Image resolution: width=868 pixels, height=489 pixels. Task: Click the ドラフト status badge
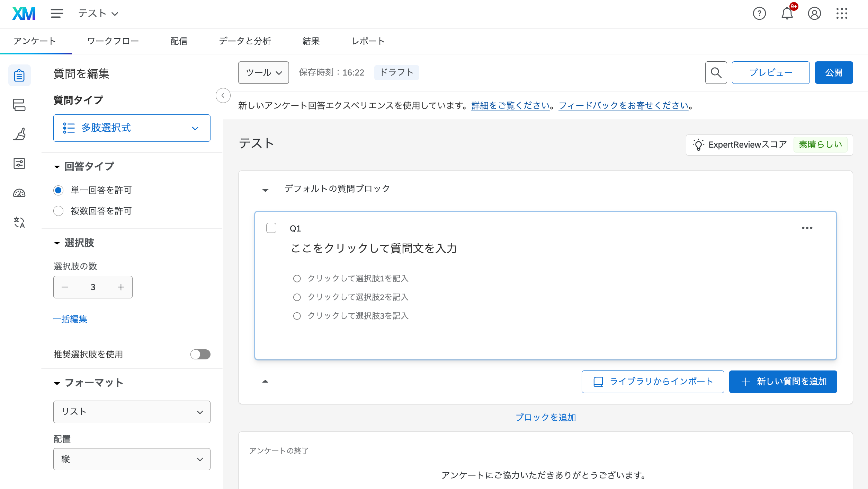coord(396,72)
